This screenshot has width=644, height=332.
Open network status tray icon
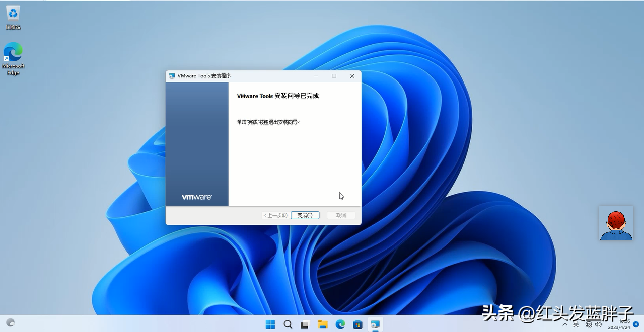[x=589, y=324]
